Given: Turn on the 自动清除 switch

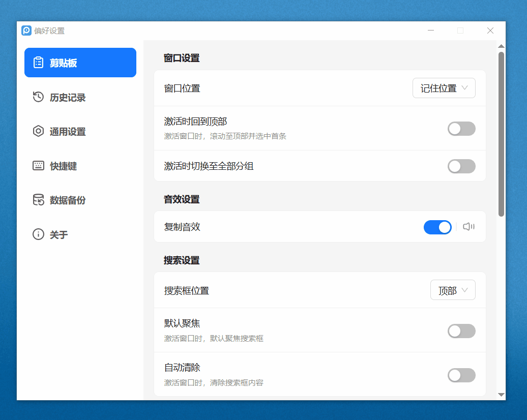Looking at the screenshot, I should (x=461, y=375).
